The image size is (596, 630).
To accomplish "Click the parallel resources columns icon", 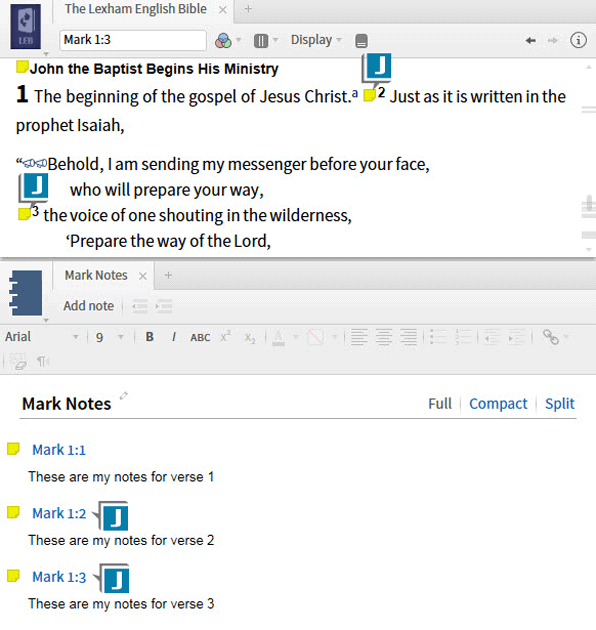I will 261,41.
